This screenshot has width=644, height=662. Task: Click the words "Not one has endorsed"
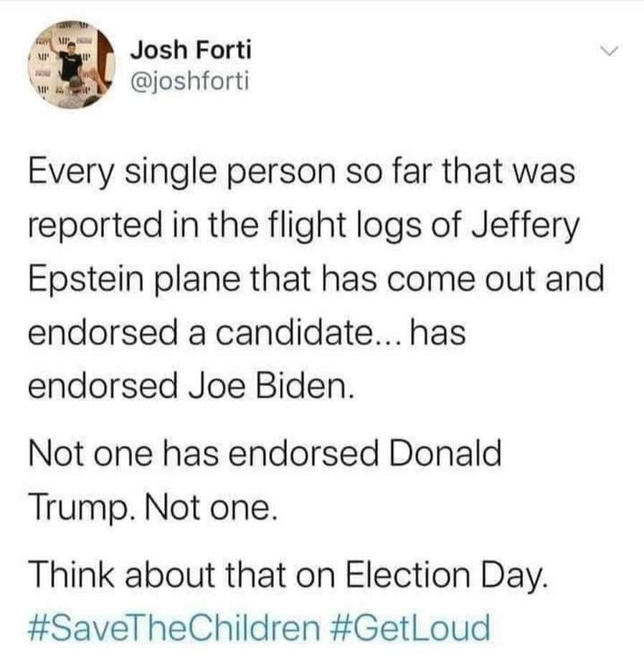tap(205, 454)
